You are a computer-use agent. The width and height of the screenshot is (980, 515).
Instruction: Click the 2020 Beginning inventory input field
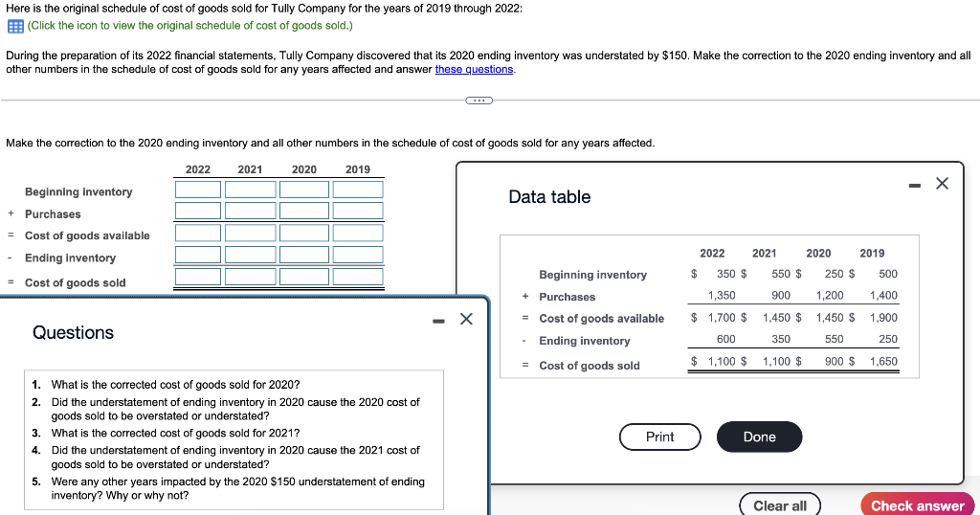(303, 190)
